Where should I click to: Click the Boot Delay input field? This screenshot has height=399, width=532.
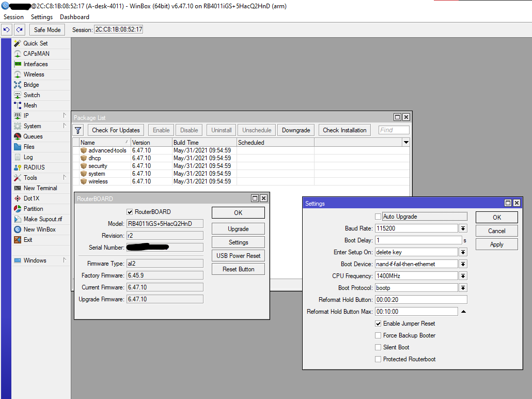(418, 240)
